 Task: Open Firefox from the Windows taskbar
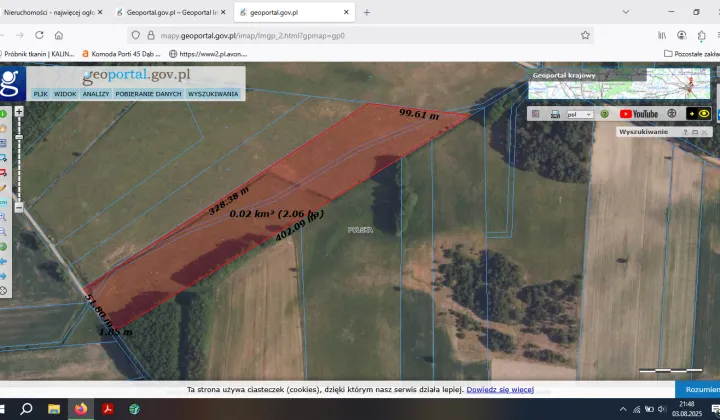tap(80, 409)
